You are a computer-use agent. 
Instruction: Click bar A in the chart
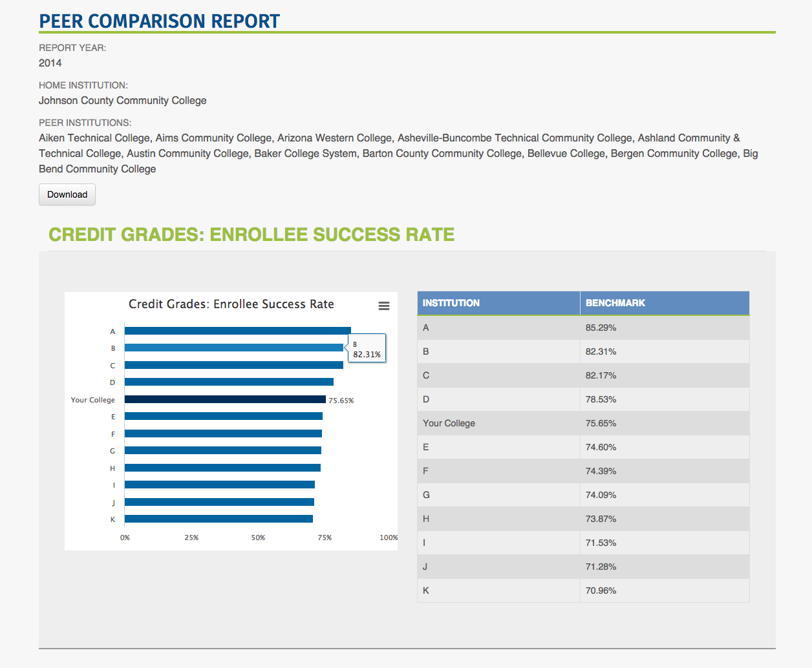237,331
